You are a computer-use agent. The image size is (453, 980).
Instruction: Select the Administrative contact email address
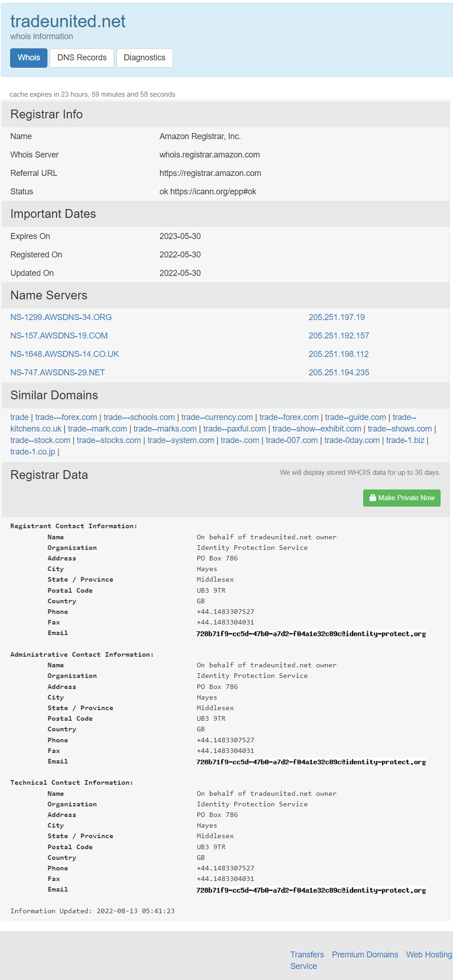tap(311, 762)
